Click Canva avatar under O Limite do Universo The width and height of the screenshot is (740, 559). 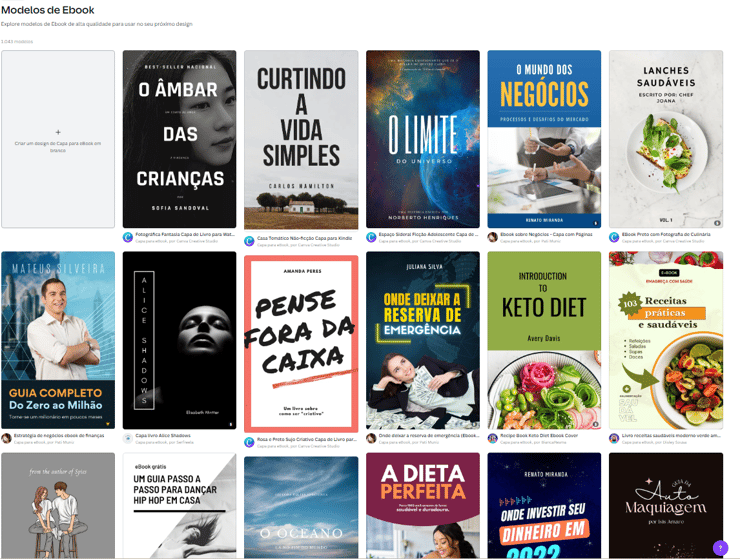[371, 237]
